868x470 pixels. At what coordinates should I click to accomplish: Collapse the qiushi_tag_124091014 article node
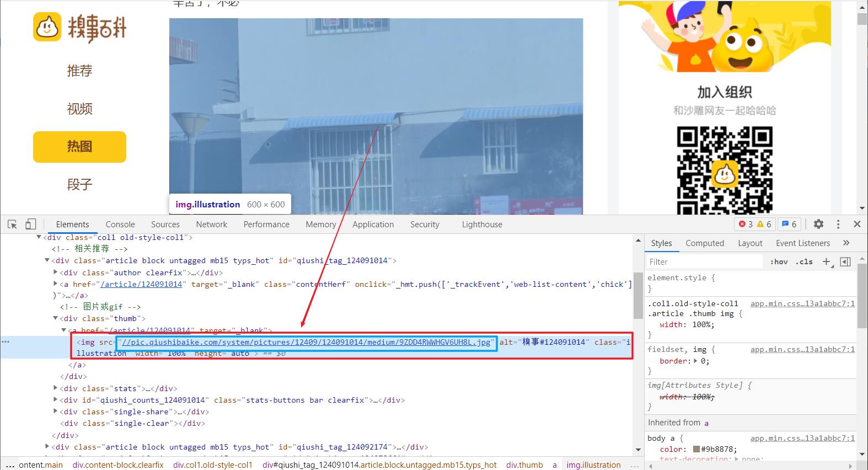(47, 260)
